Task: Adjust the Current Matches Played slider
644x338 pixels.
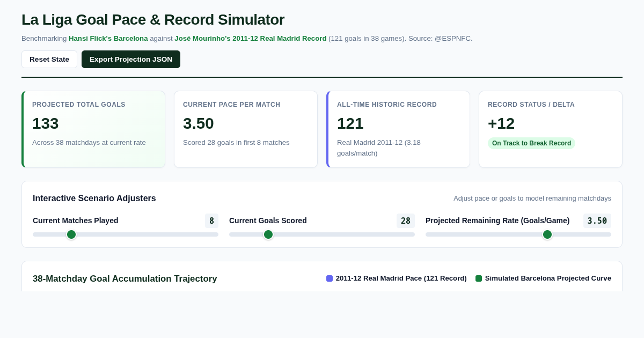Action: (126, 234)
